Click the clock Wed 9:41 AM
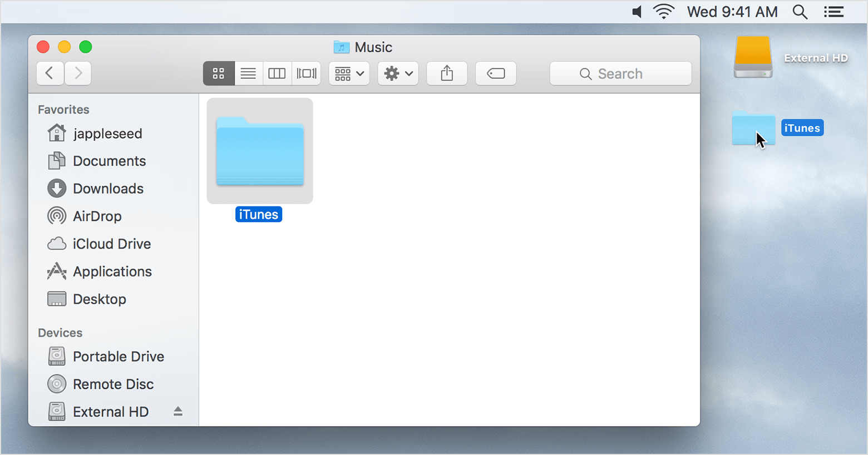 click(x=732, y=12)
